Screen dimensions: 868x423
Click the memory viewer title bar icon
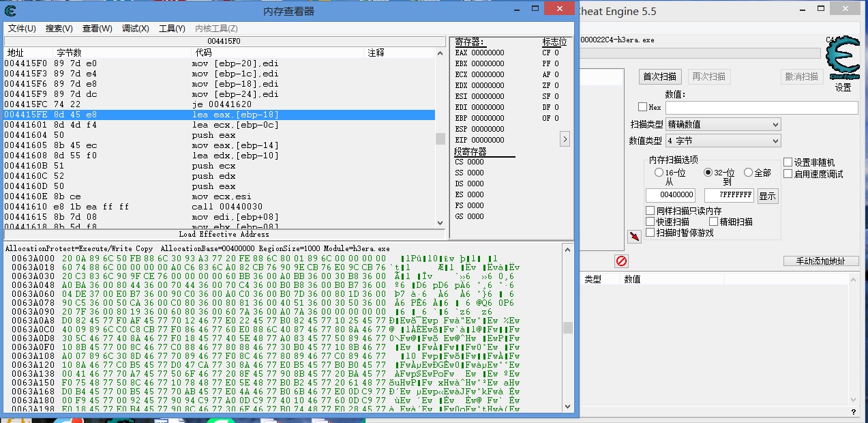coord(10,10)
